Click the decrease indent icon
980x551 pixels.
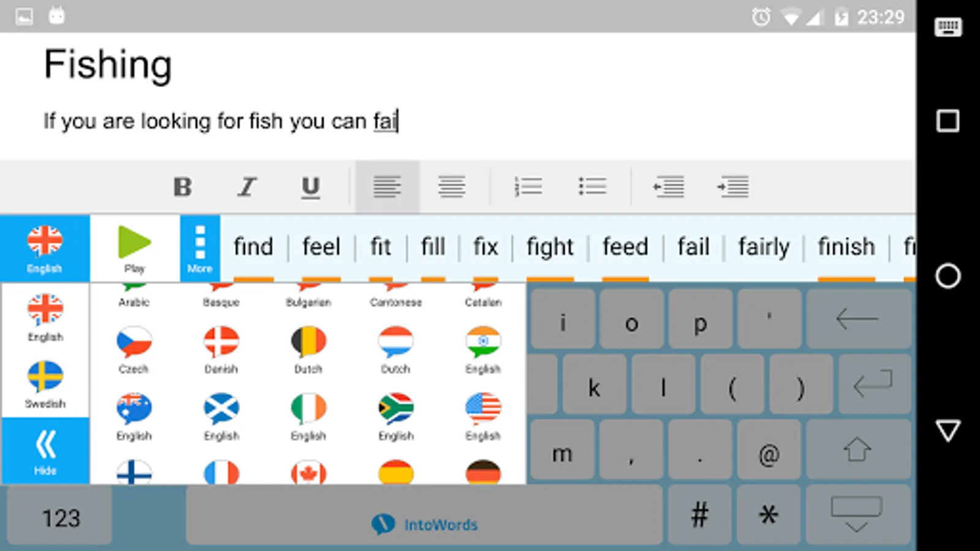(668, 187)
